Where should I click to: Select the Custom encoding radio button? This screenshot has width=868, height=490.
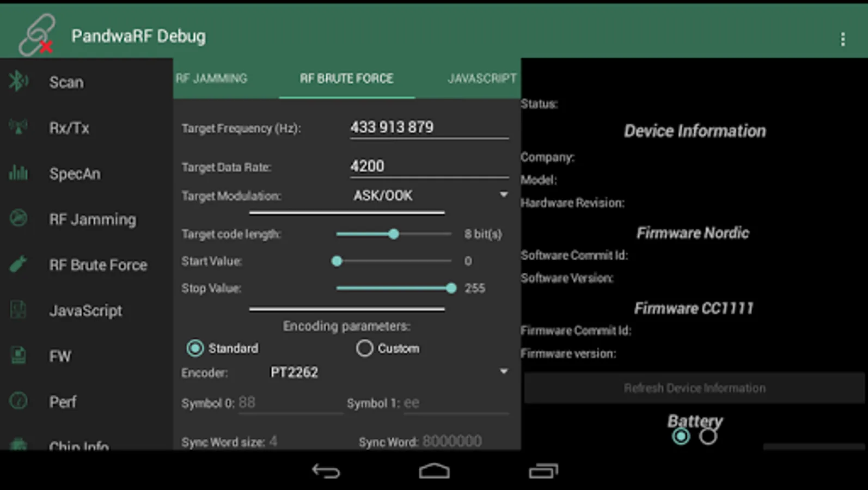[x=364, y=348]
